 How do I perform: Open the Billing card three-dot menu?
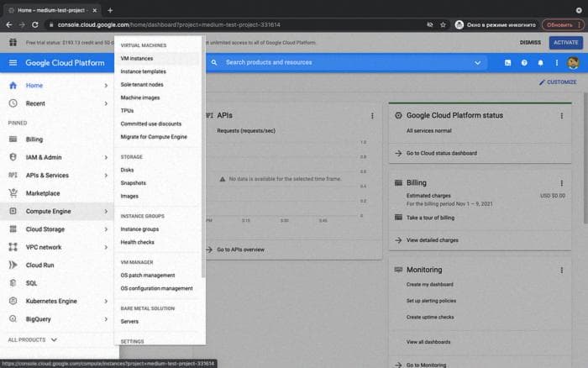tap(562, 183)
